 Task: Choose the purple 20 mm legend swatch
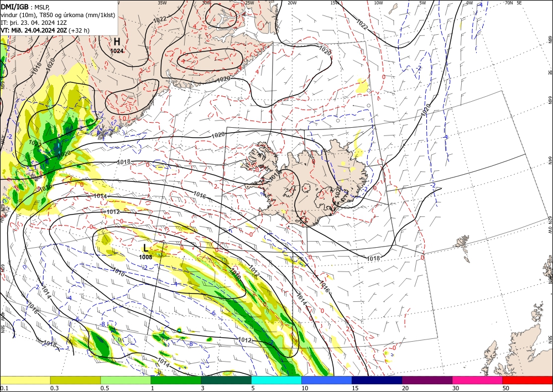427,380
